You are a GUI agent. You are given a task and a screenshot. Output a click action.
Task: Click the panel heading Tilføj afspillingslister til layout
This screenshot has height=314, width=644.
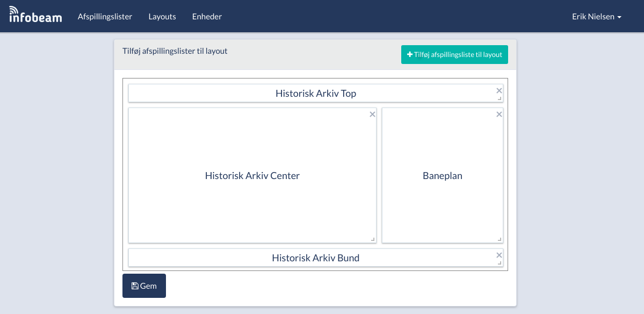tap(175, 51)
